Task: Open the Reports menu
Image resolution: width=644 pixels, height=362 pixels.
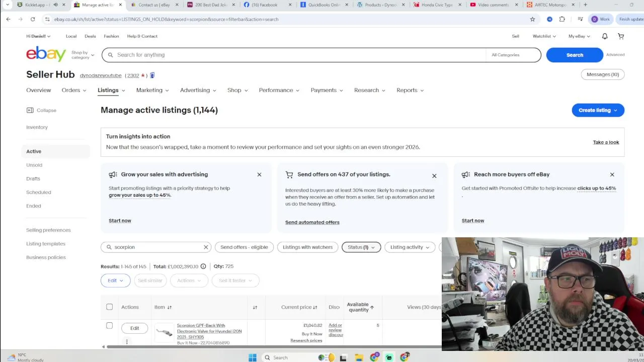Action: 410,90
